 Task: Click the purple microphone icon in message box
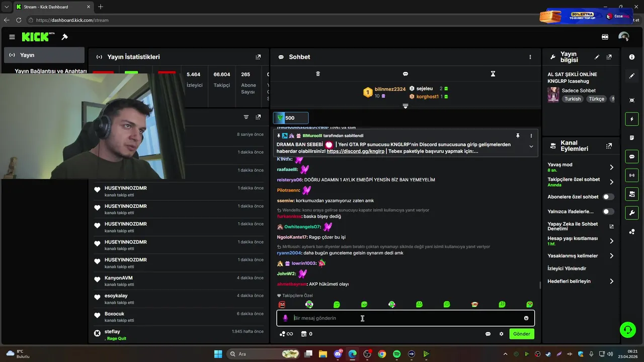285,318
